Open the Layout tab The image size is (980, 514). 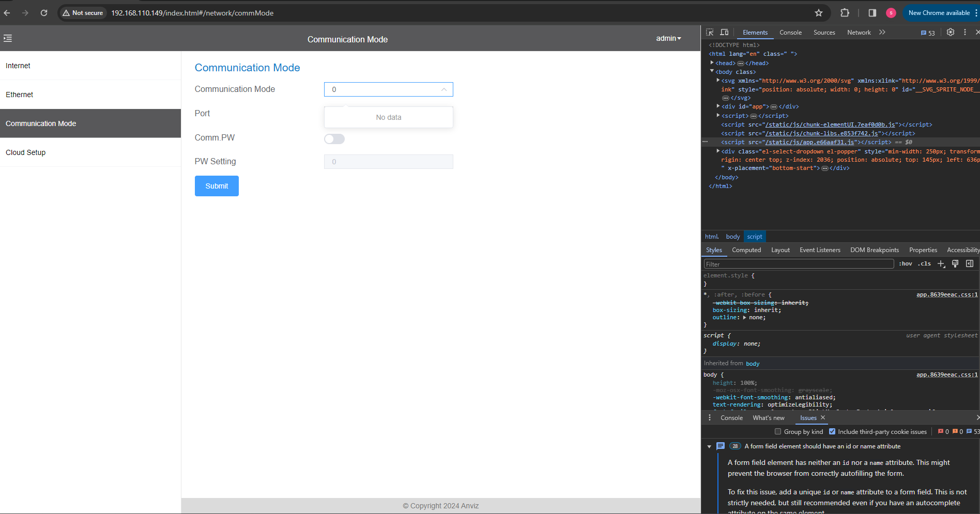[x=780, y=250]
